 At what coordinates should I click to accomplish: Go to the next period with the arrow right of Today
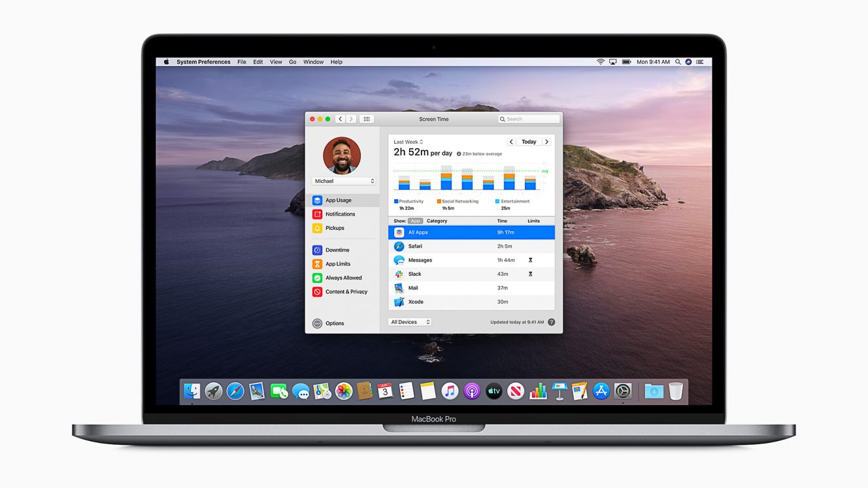pyautogui.click(x=546, y=142)
